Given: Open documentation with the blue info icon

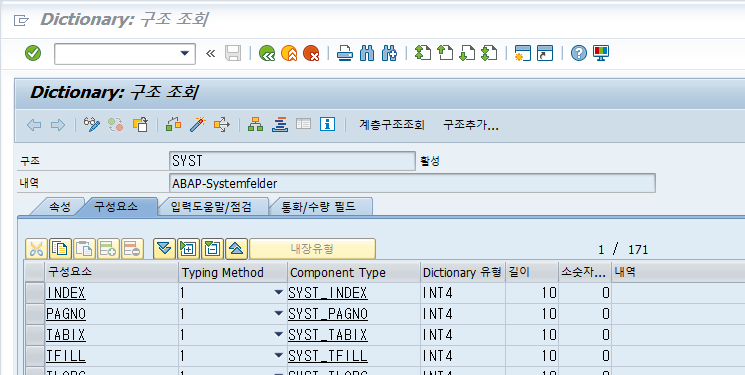Looking at the screenshot, I should 327,125.
